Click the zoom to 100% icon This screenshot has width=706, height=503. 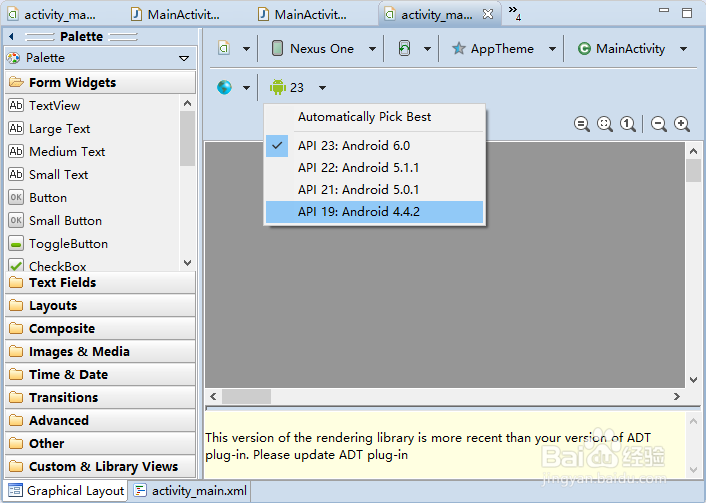(628, 124)
